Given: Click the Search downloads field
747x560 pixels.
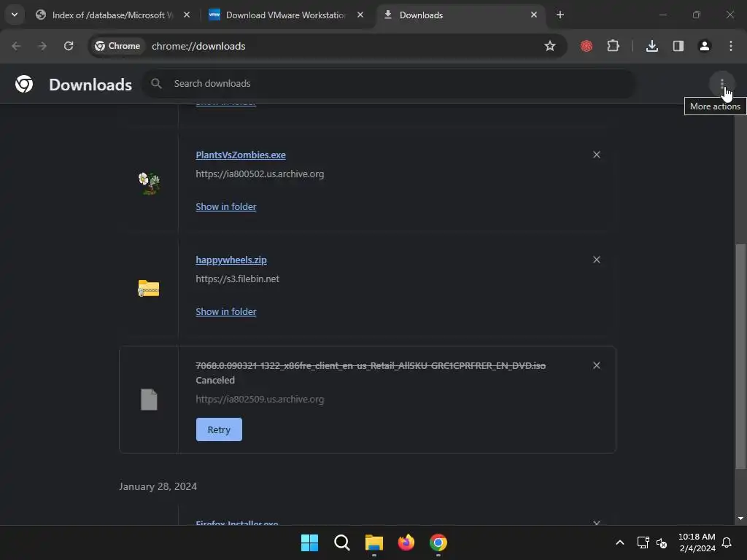Looking at the screenshot, I should tap(389, 84).
